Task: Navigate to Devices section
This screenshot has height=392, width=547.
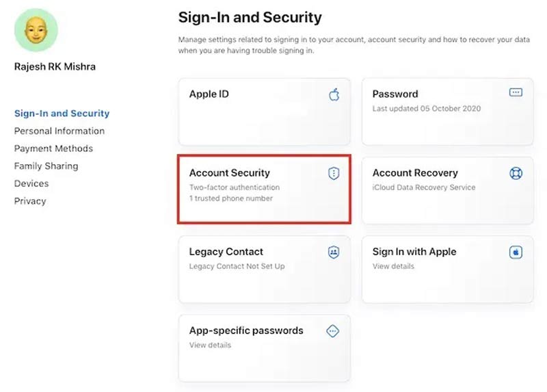Action: [x=31, y=183]
